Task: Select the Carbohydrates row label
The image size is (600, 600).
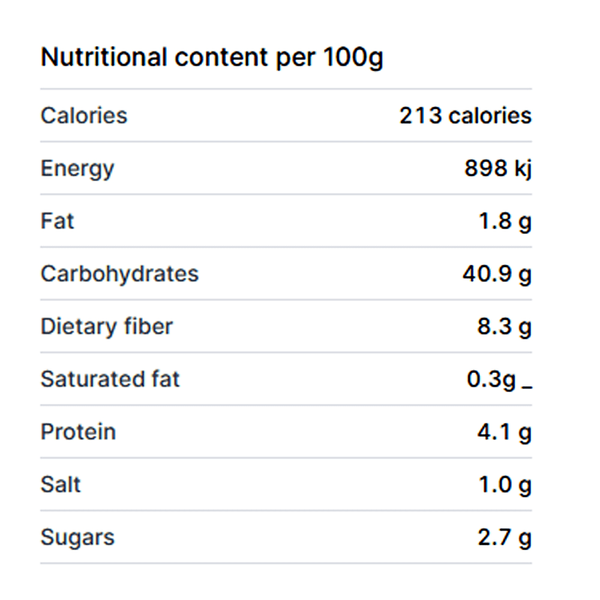Action: click(119, 274)
